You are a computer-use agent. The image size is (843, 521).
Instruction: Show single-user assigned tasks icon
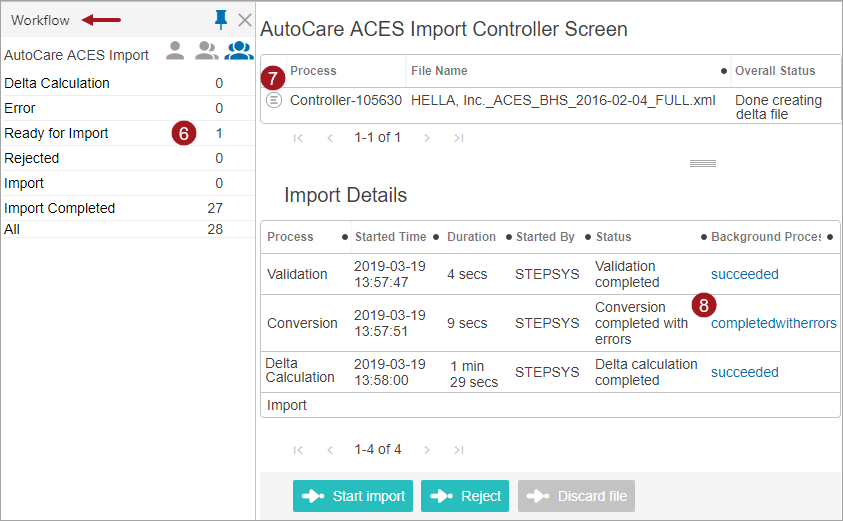point(175,50)
